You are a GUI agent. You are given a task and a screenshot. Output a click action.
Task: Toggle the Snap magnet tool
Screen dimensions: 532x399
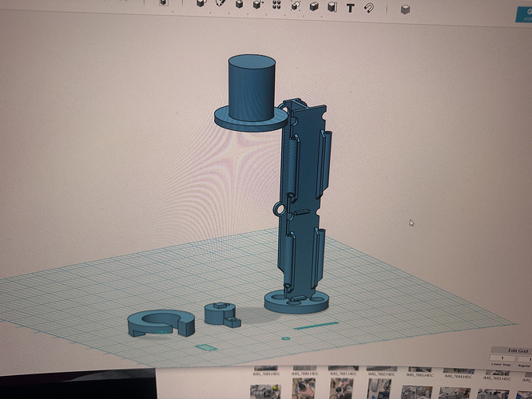click(x=369, y=7)
